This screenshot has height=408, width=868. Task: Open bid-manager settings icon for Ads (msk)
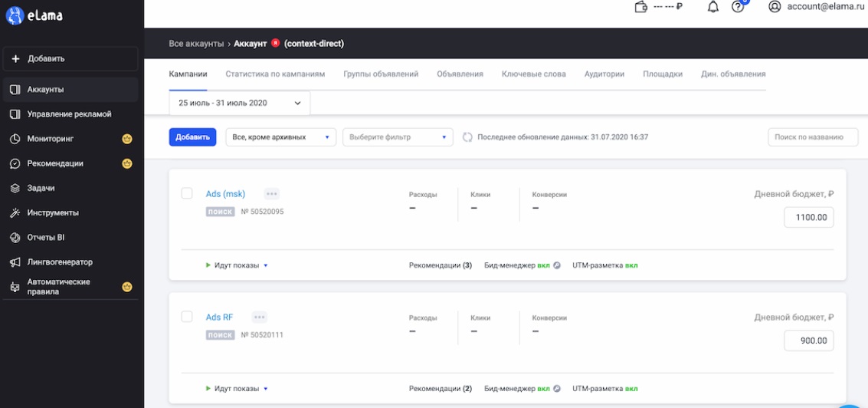point(557,265)
